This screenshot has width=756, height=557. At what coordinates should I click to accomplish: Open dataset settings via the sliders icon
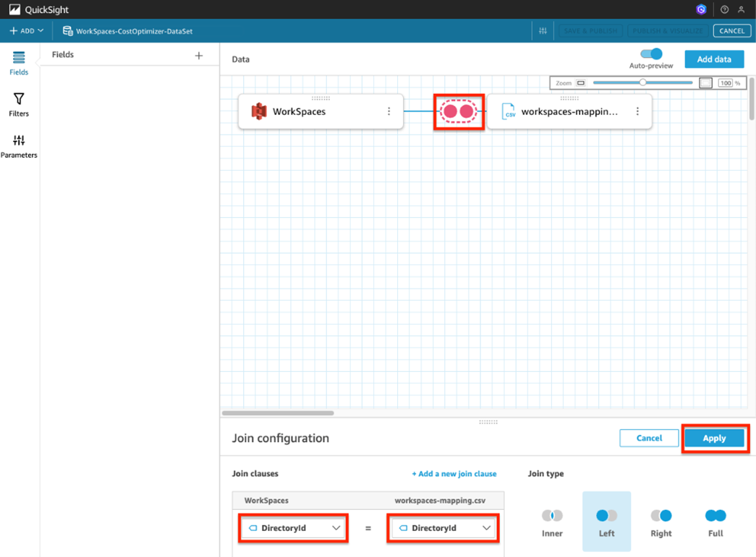pos(543,30)
